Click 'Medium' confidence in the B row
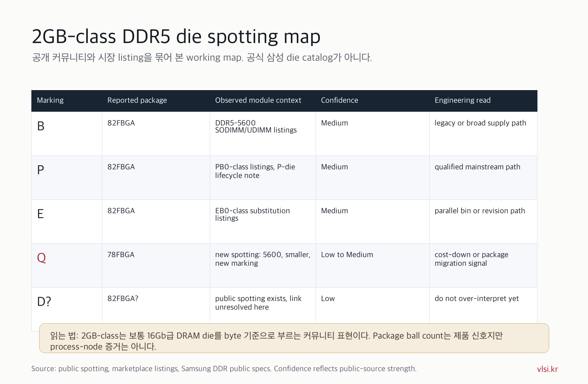Image resolution: width=588 pixels, height=384 pixels. point(334,123)
